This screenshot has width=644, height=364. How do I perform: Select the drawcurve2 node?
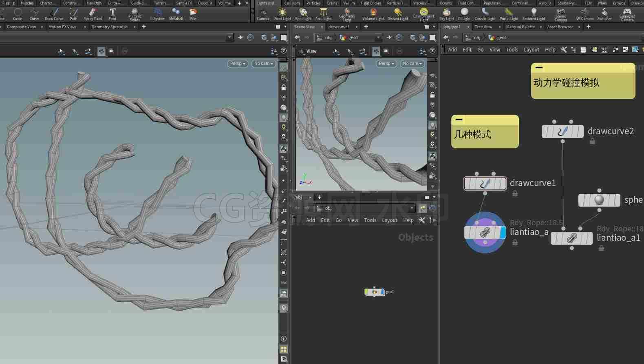562,131
